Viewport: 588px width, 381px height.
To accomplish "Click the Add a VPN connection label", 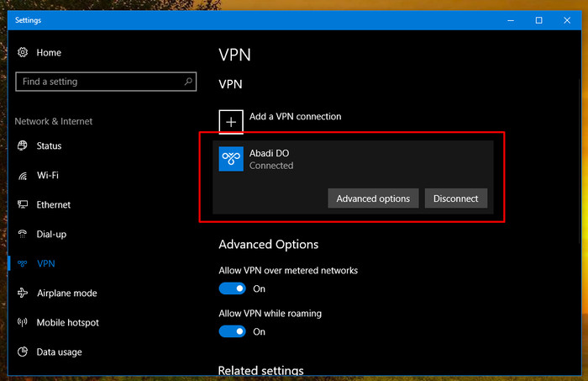I will click(x=296, y=116).
